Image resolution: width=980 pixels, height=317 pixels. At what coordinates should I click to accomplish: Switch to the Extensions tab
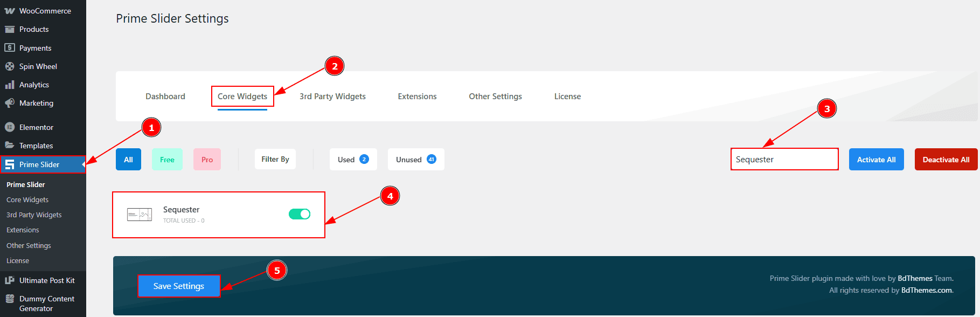pos(417,97)
